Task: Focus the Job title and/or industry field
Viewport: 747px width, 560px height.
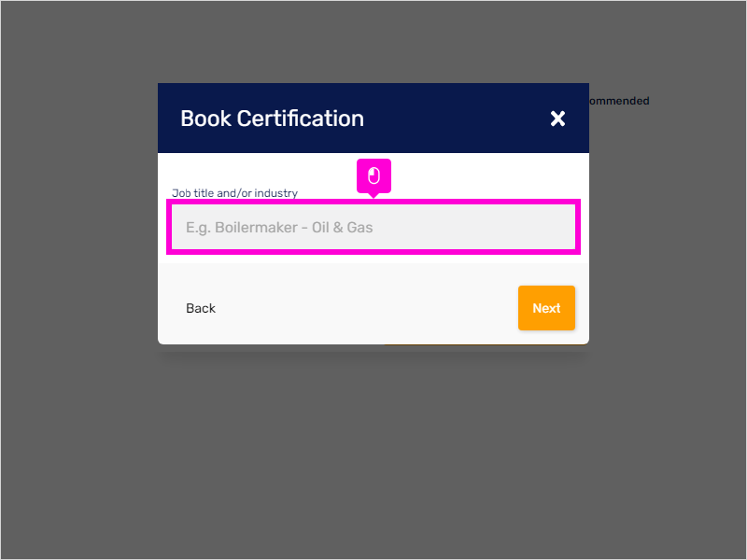Action: (373, 227)
